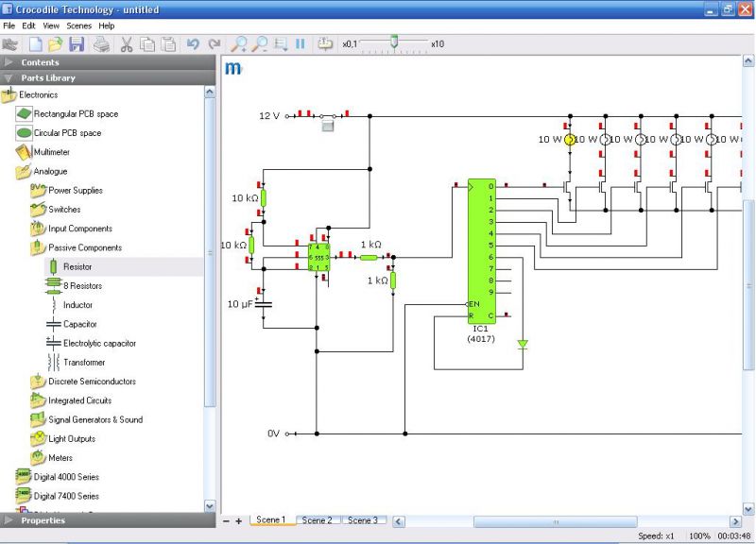756x544 pixels.
Task: Click the crocodile logo toolbar icon
Action: click(x=10, y=44)
